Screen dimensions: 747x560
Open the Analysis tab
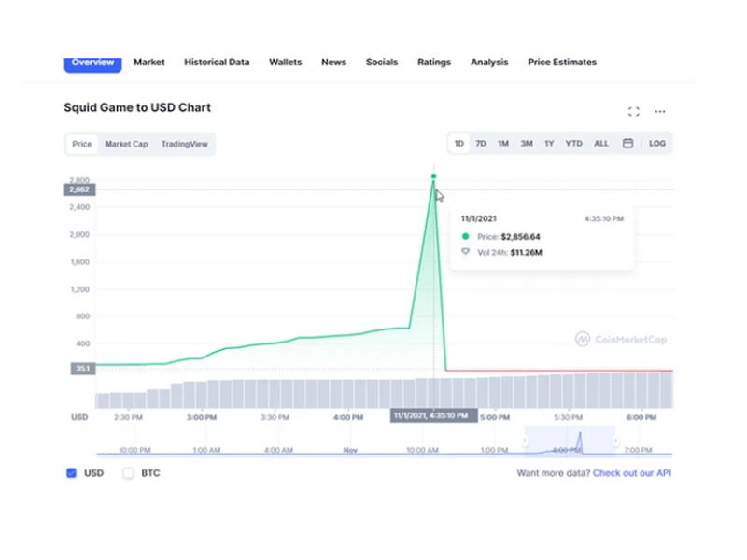(489, 63)
